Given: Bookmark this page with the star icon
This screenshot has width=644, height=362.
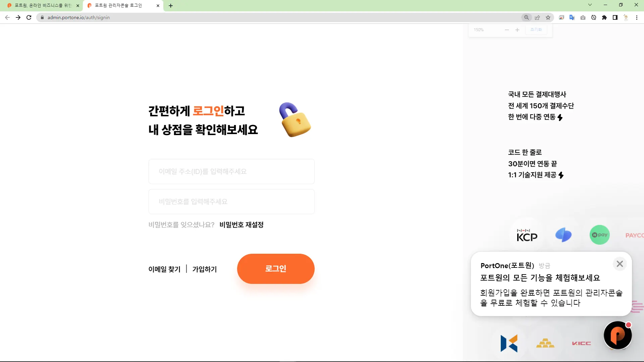Looking at the screenshot, I should (548, 17).
